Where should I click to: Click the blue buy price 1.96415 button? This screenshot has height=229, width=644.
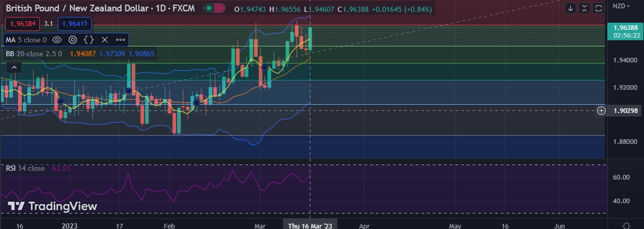tap(75, 23)
